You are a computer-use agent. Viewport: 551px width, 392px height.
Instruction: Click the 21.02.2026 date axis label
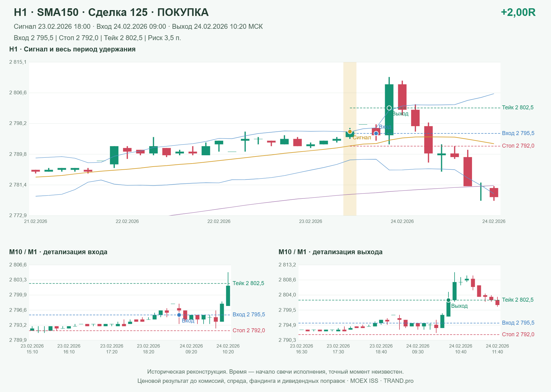point(36,221)
